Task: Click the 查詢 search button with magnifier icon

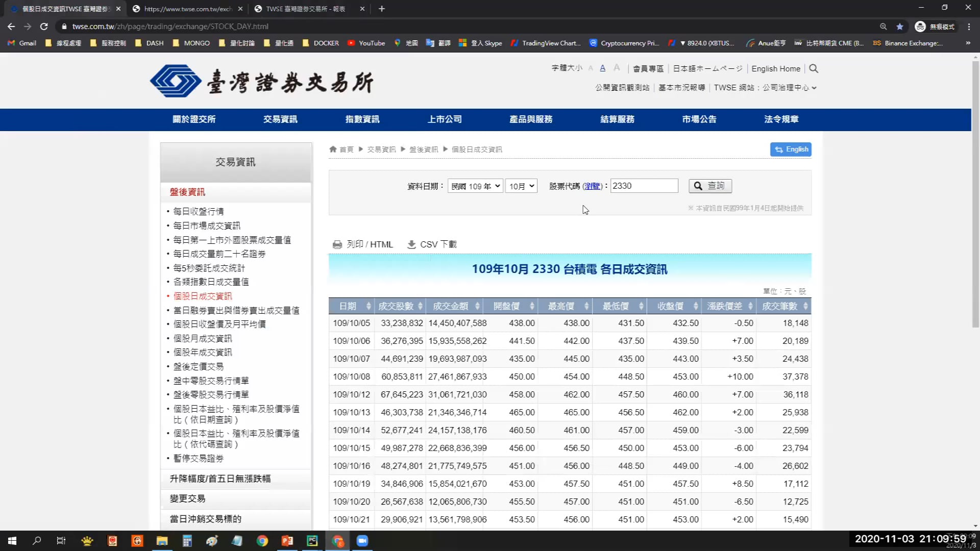Action: pos(710,186)
